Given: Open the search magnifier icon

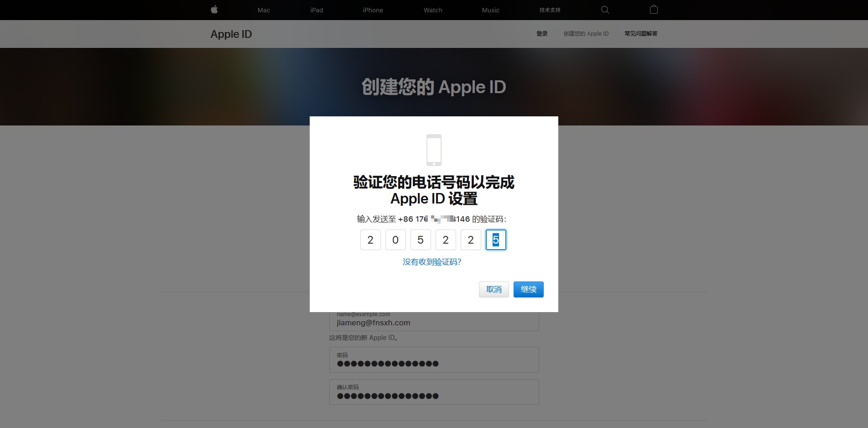Looking at the screenshot, I should 605,10.
